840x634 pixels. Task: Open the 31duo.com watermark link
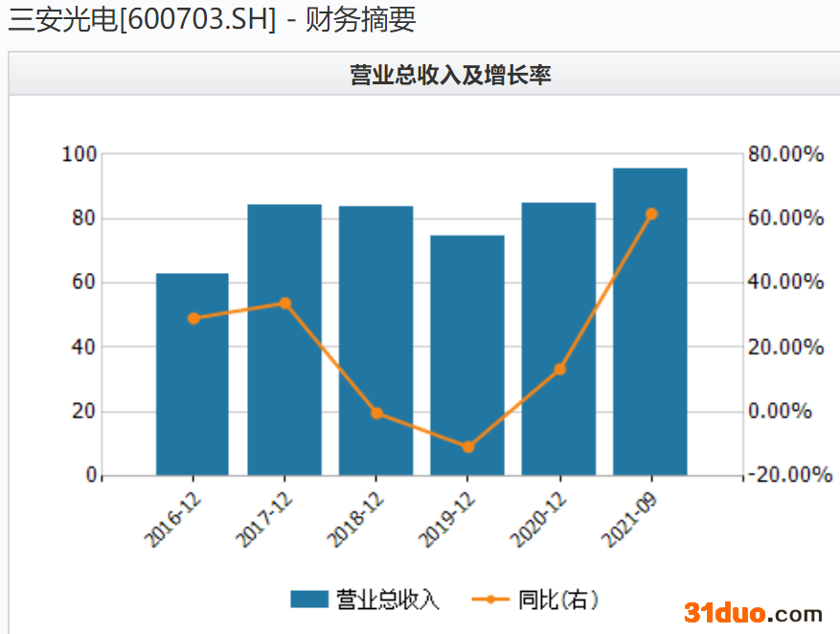[753, 613]
